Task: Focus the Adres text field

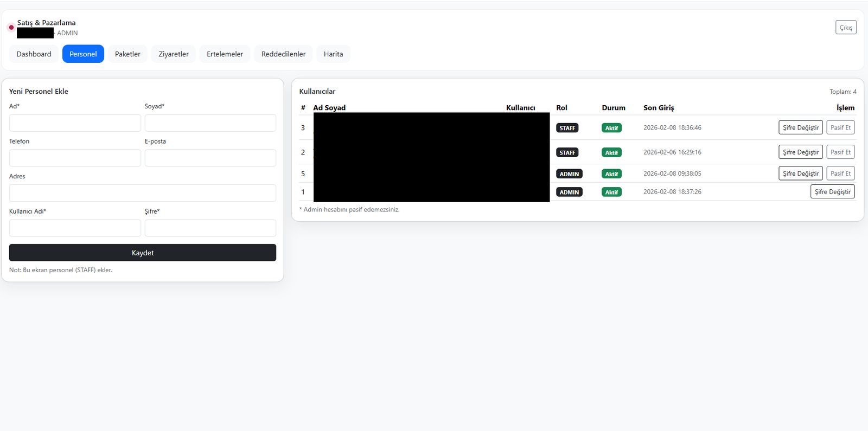Action: point(142,193)
